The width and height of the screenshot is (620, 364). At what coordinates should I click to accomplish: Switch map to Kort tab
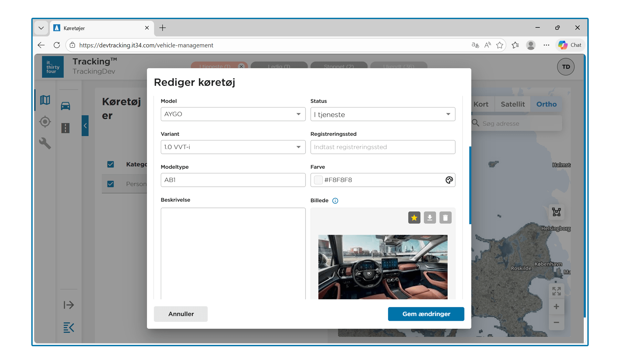click(x=481, y=104)
